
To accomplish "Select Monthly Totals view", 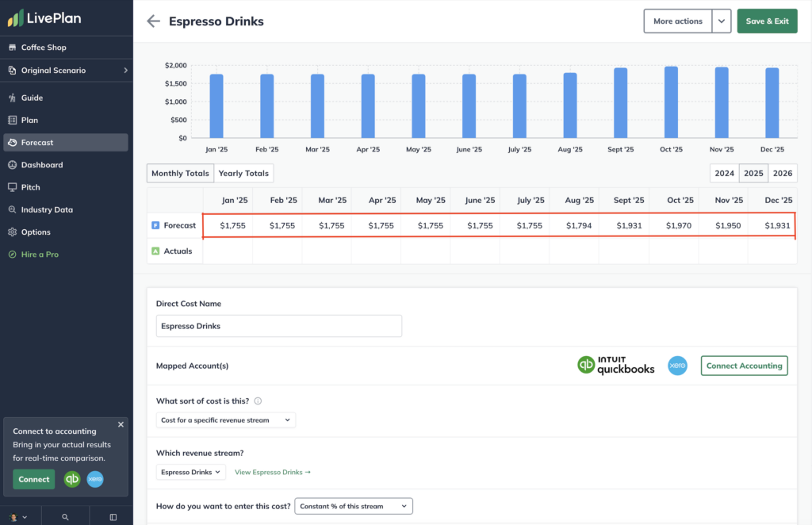I will (x=180, y=173).
